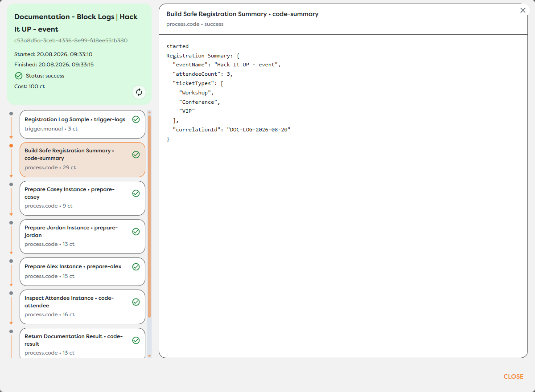
Task: Click the green check icon beside Status: success
Action: tap(19, 76)
